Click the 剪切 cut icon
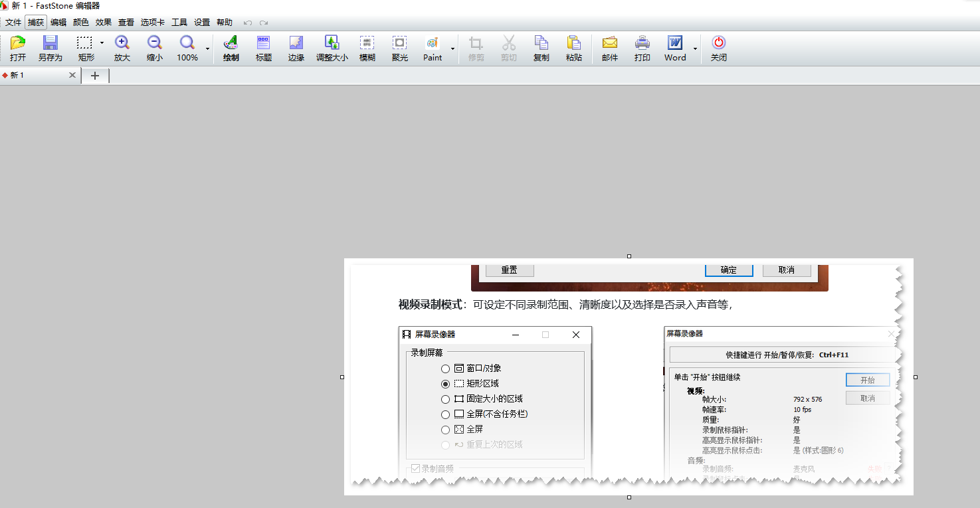The width and height of the screenshot is (980, 508). pos(508,48)
